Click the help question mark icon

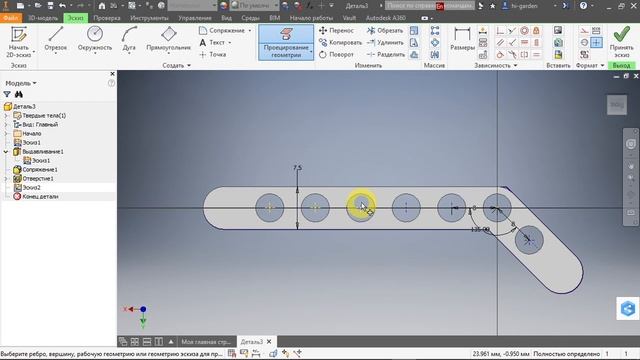[583, 6]
